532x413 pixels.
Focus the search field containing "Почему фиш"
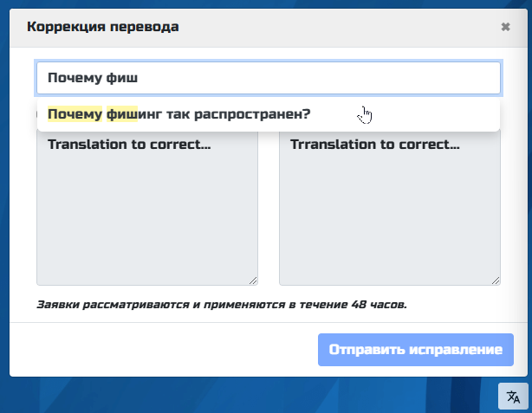pyautogui.click(x=269, y=78)
